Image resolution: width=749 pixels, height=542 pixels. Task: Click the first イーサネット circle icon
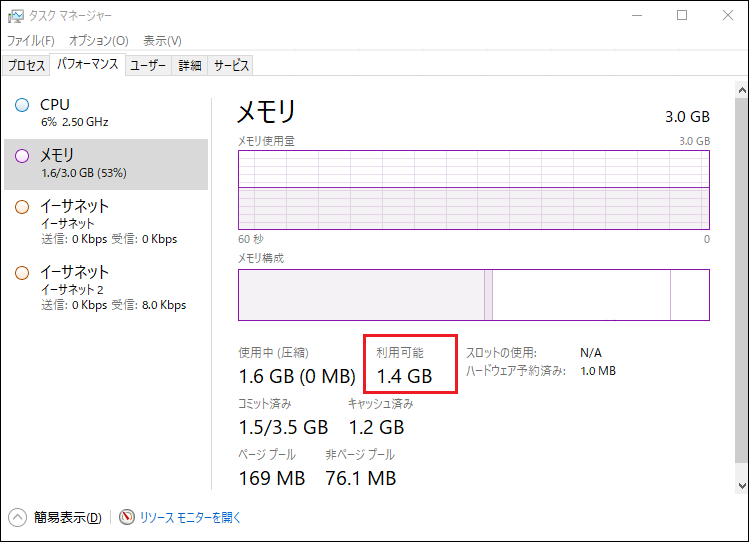(22, 207)
